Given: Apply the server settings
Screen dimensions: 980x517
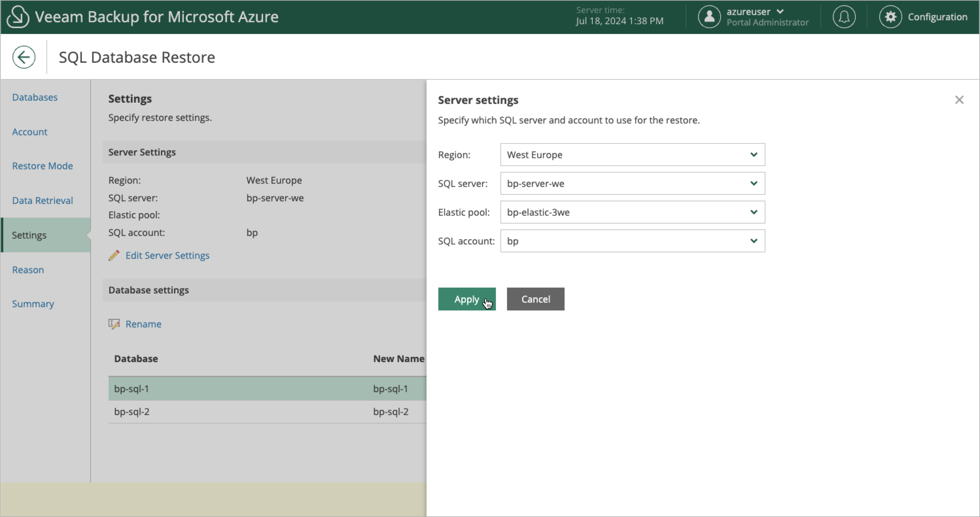Looking at the screenshot, I should (467, 299).
